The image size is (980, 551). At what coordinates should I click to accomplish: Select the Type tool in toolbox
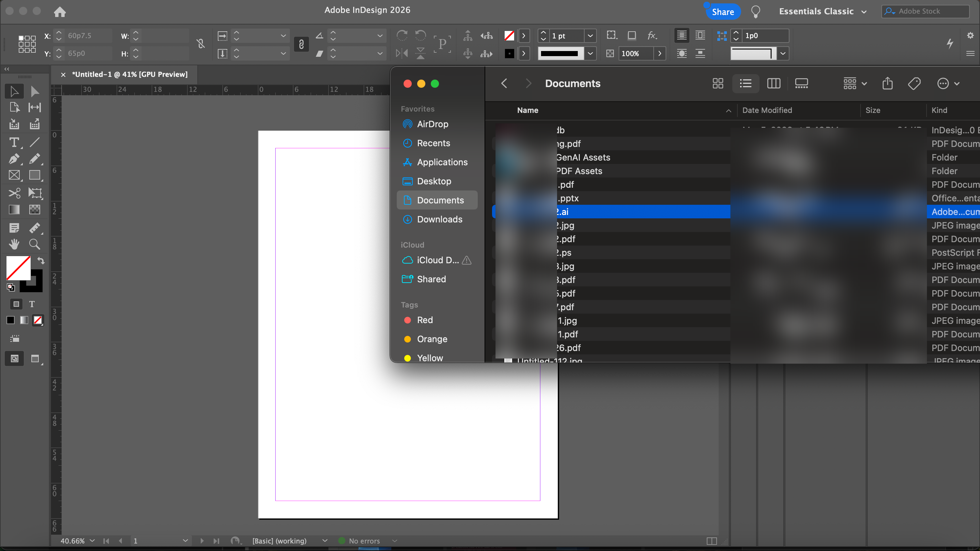14,142
